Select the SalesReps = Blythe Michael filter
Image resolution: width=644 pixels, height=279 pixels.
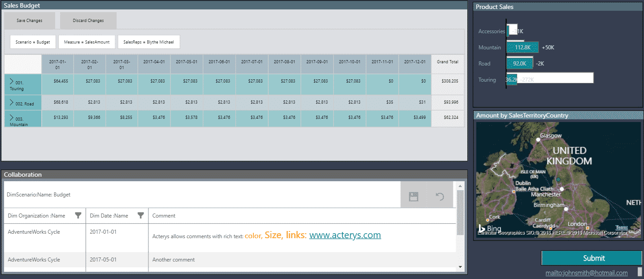click(149, 42)
